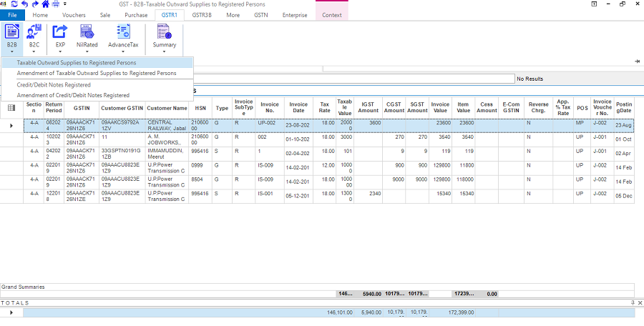644x326 pixels.
Task: Click the Home icon in quick access toolbar
Action: point(44,4)
